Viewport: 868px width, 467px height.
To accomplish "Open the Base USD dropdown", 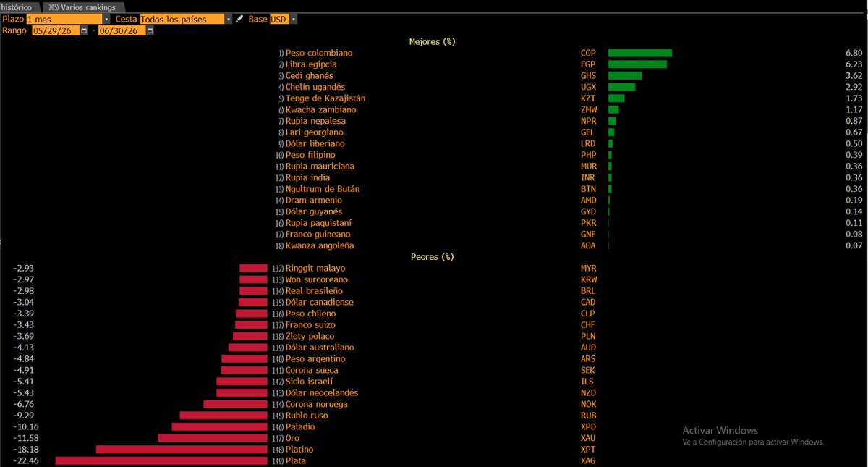I will (x=292, y=19).
